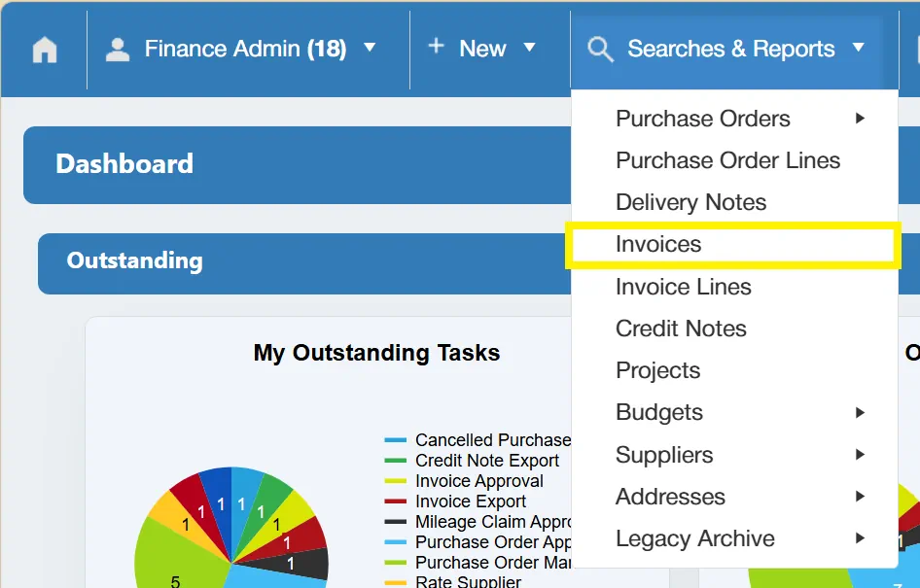The height and width of the screenshot is (588, 920).
Task: Click the Purchase Order App legend label
Action: click(x=493, y=541)
